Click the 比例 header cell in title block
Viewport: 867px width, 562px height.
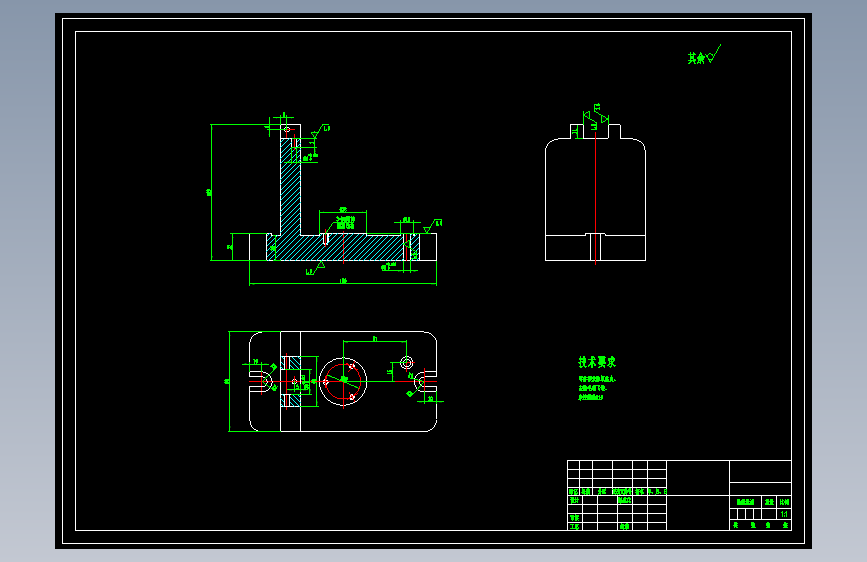[x=785, y=502]
